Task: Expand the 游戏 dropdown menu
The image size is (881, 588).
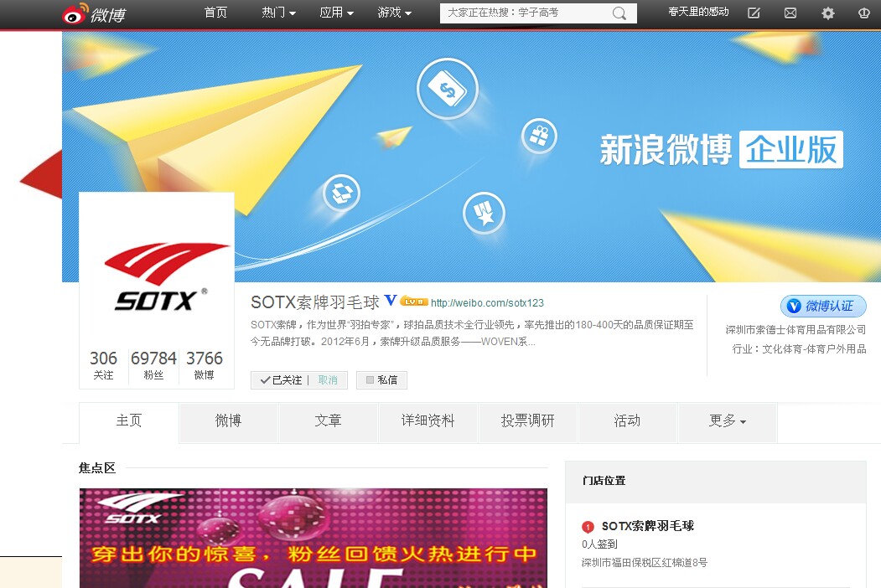Action: 395,13
